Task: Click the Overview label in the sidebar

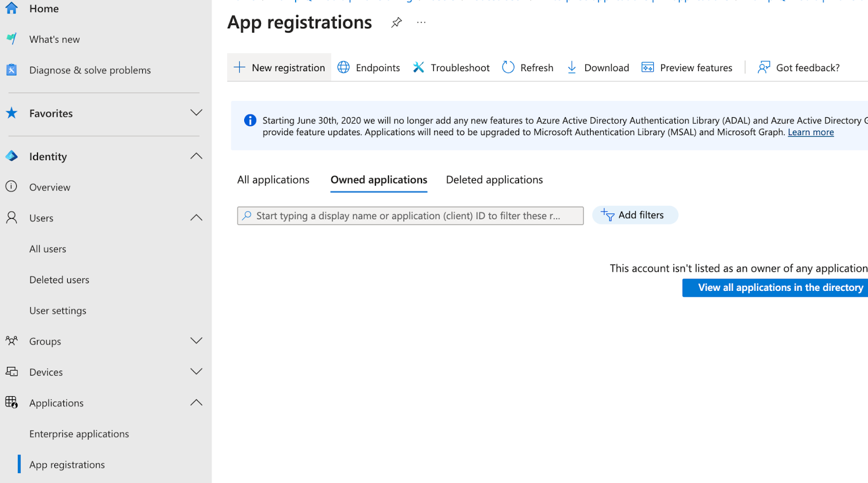Action: 50,187
